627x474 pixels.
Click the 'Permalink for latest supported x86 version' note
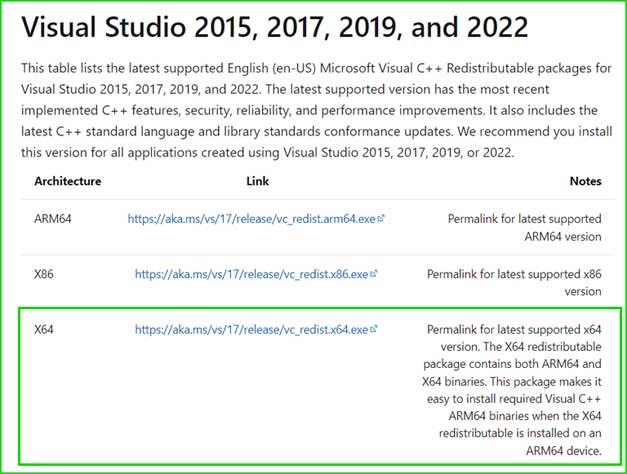click(x=514, y=283)
